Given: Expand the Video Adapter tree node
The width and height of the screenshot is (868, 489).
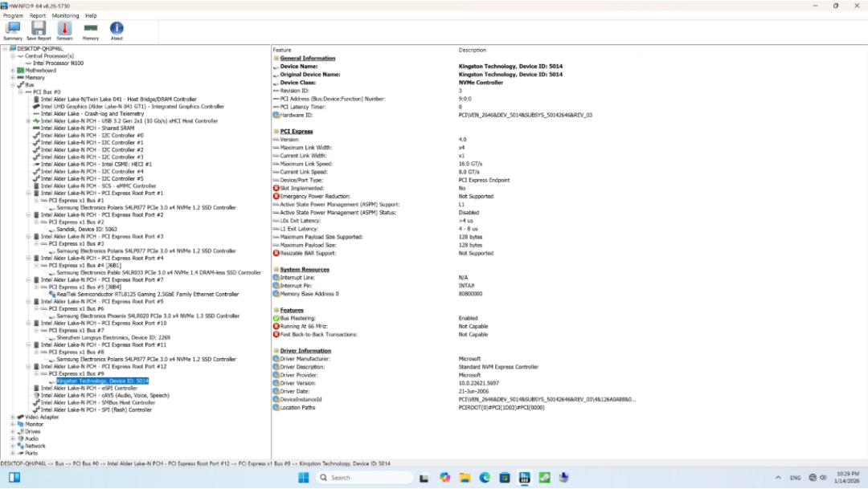Looking at the screenshot, I should (x=12, y=418).
